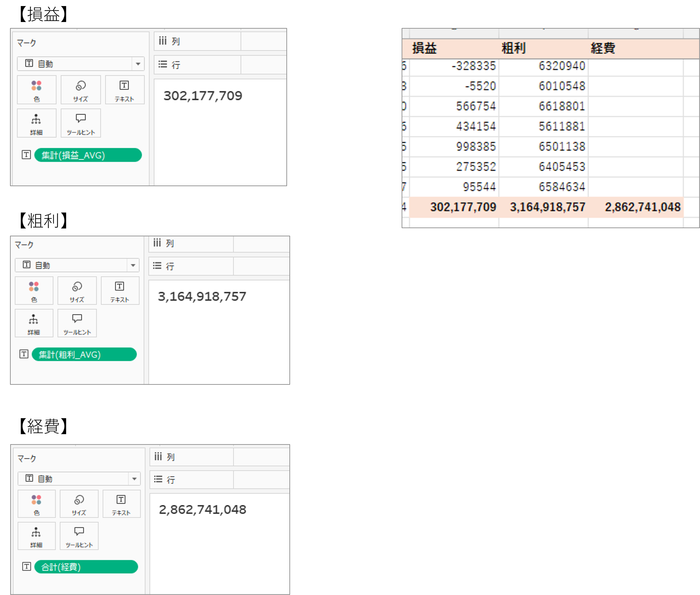Click the 2,862,741,048 value in 経費 view

[203, 509]
